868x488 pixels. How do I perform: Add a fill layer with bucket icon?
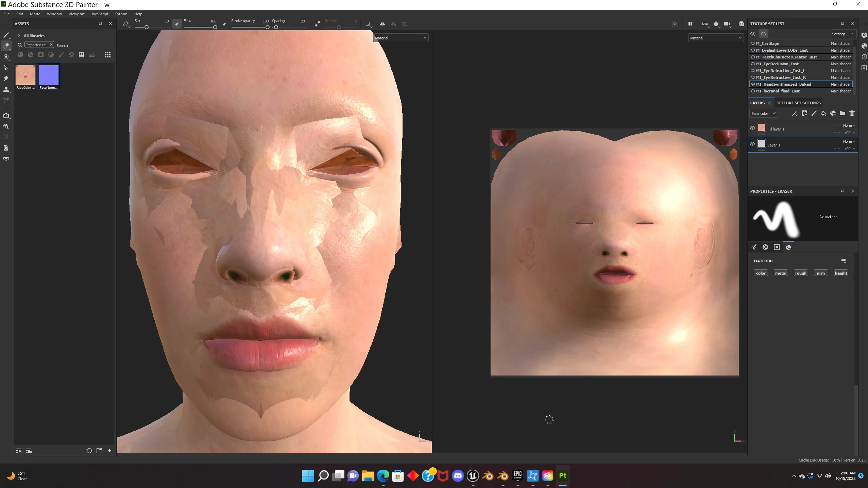[823, 114]
